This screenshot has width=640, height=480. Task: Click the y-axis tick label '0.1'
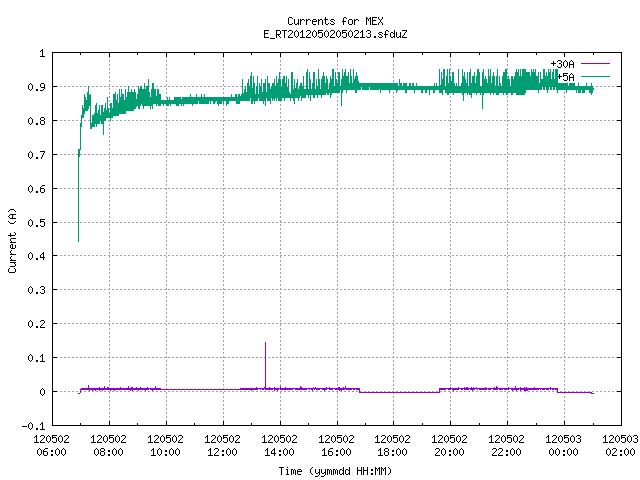pyautogui.click(x=36, y=358)
